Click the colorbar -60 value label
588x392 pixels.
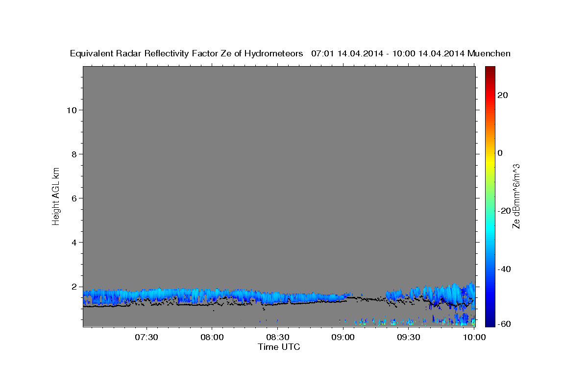click(504, 324)
